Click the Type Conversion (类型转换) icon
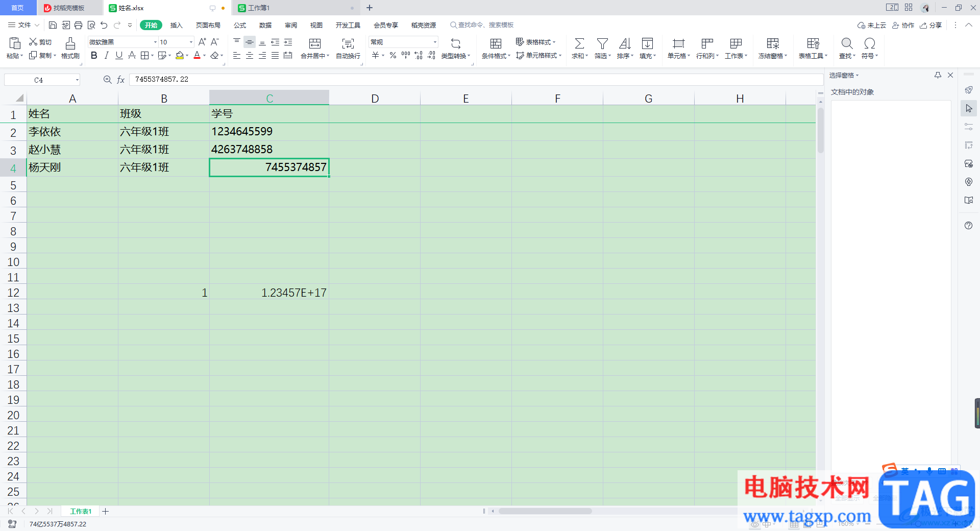Image resolution: width=980 pixels, height=531 pixels. (456, 43)
